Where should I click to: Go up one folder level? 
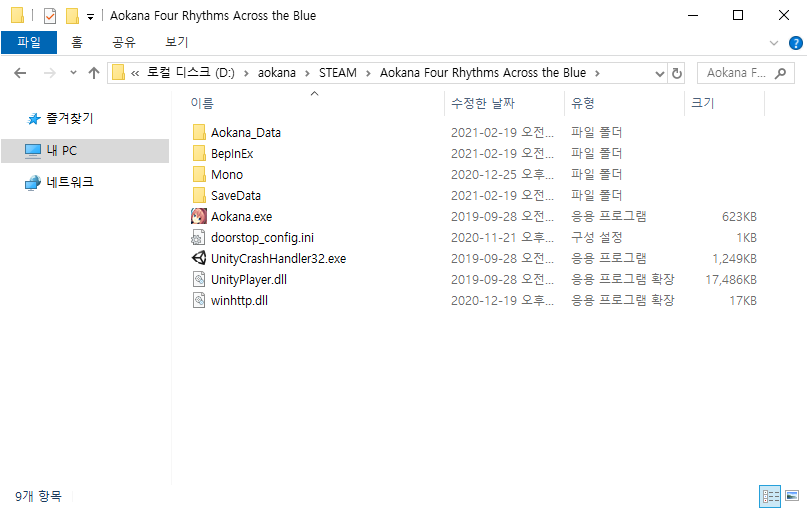click(x=94, y=73)
